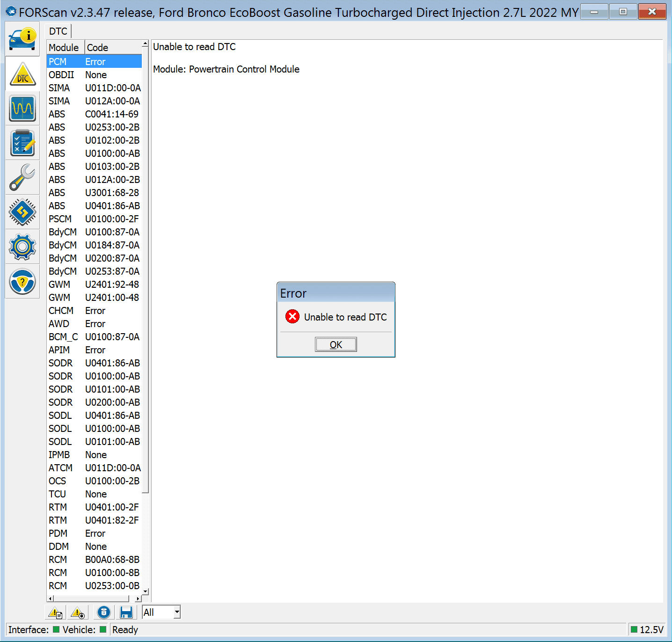Viewport: 672px width, 642px height.
Task: Select the TCU None row
Action: point(94,494)
